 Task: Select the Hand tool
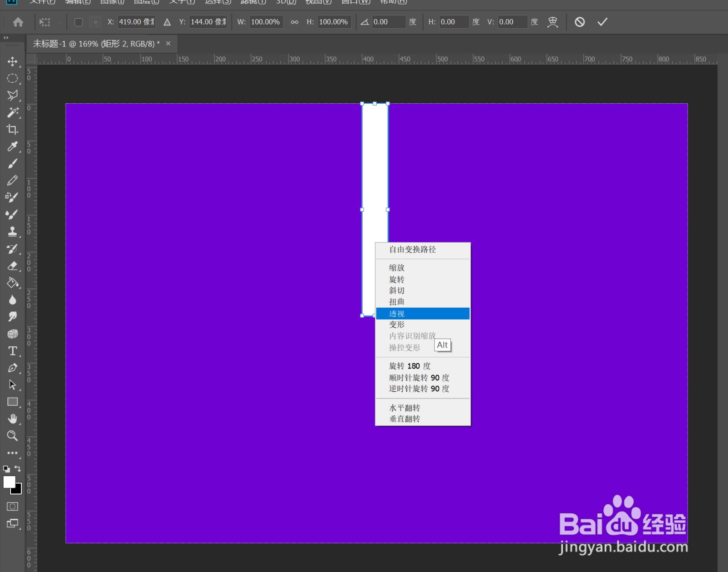(12, 419)
